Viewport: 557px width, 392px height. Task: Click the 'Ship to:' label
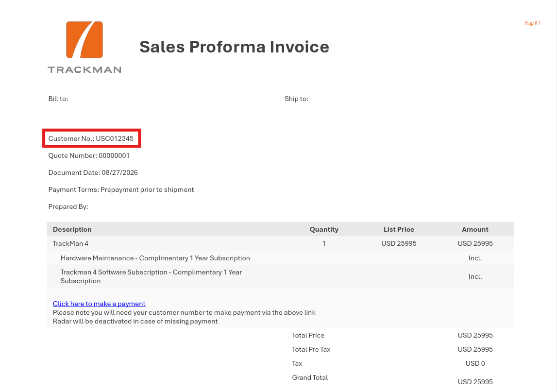coord(296,99)
